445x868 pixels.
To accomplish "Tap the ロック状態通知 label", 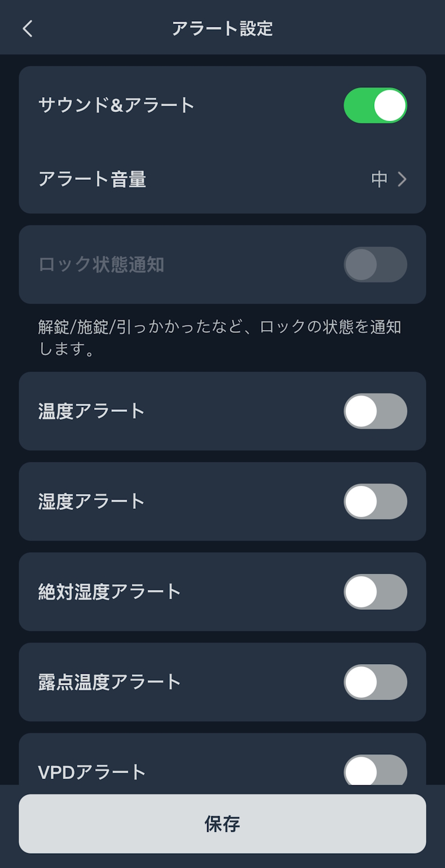I will point(101,264).
